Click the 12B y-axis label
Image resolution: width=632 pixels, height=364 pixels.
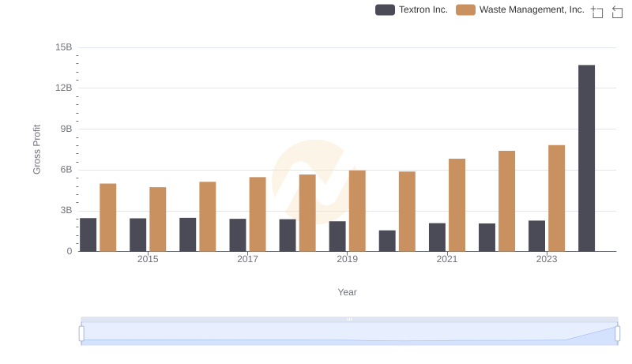coord(64,88)
